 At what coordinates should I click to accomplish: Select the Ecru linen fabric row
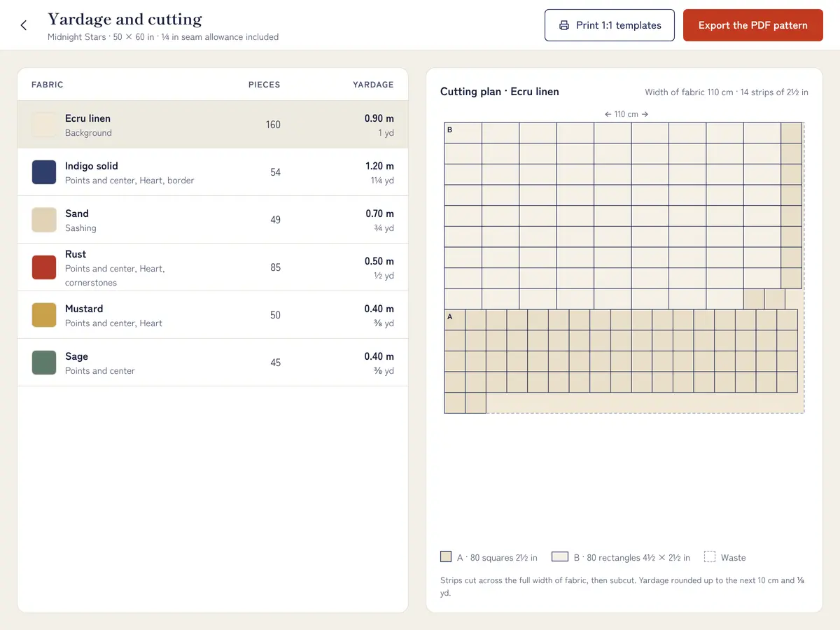click(x=213, y=125)
